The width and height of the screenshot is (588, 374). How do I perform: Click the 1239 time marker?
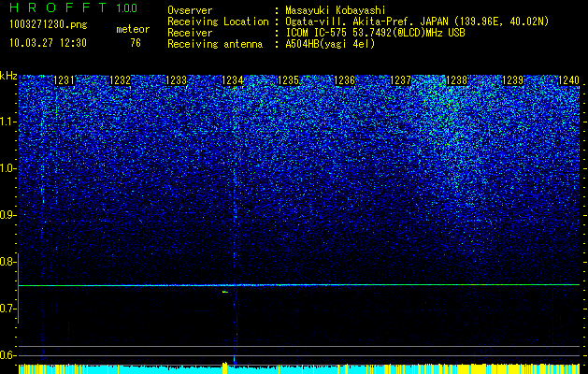[512, 80]
